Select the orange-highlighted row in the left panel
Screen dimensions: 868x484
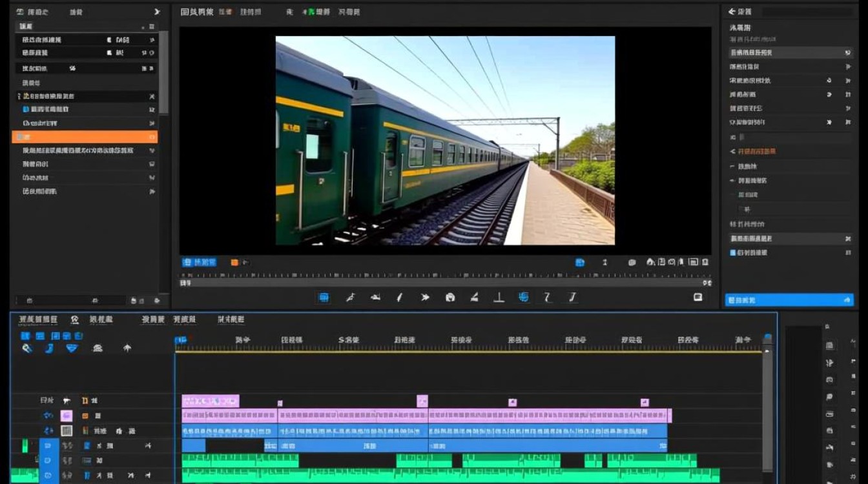coord(84,137)
